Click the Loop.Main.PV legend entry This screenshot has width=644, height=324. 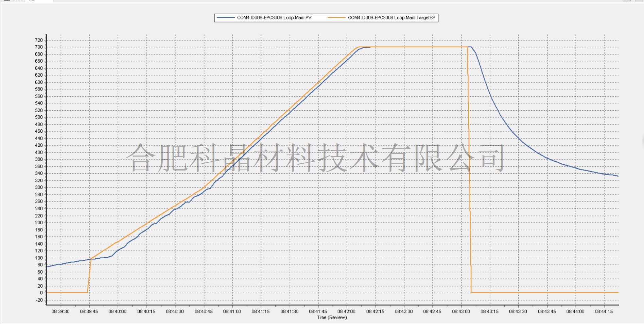pos(274,18)
